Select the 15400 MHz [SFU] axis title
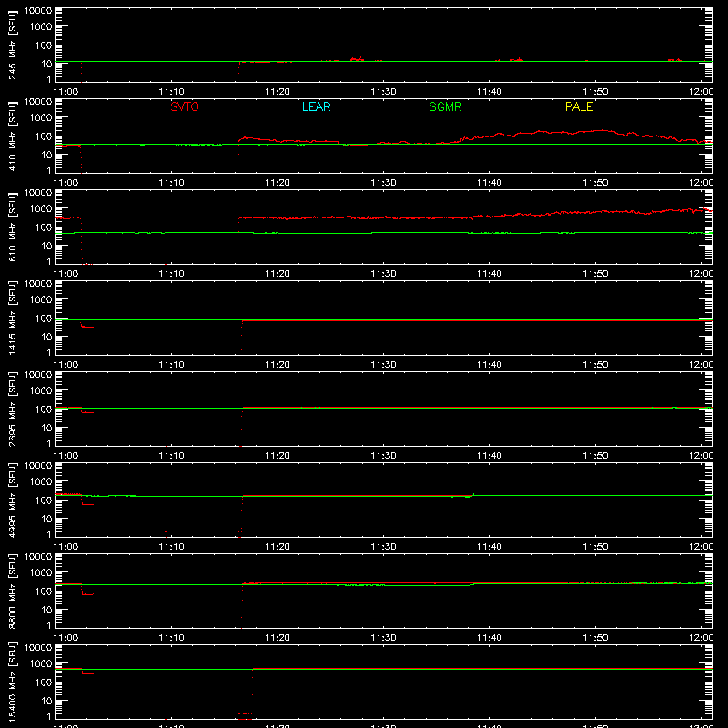This screenshot has width=728, height=728. (x=12, y=682)
